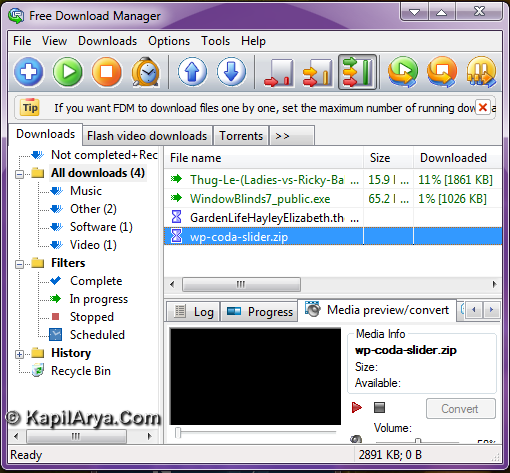Click right arrow of download list scrollbar
The height and width of the screenshot is (473, 510).
click(494, 284)
